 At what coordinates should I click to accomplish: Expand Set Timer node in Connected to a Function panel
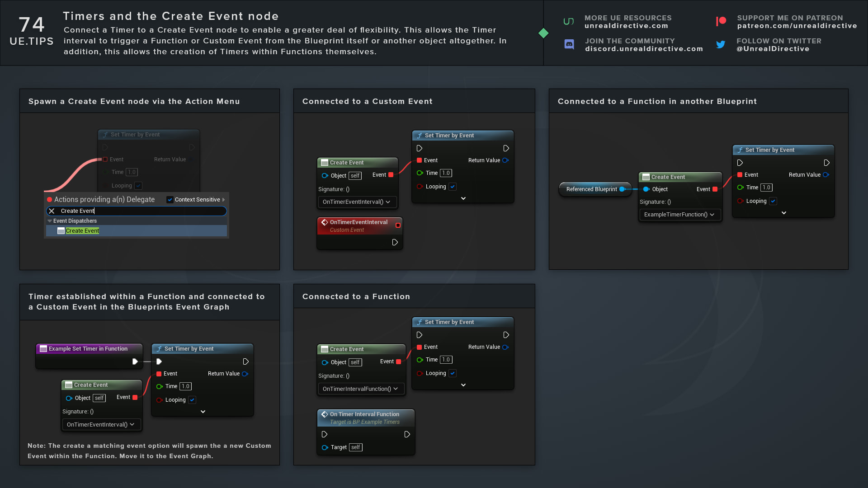coord(463,385)
